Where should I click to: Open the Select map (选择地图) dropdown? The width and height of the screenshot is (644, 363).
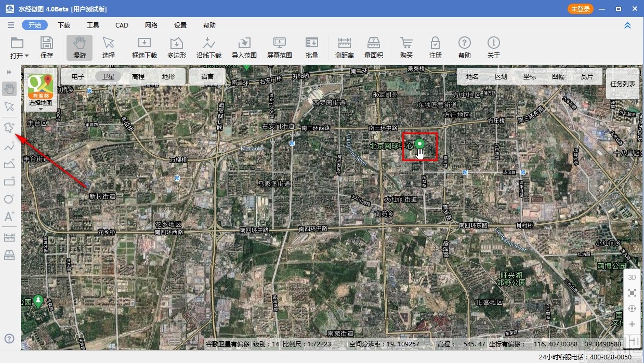(41, 90)
